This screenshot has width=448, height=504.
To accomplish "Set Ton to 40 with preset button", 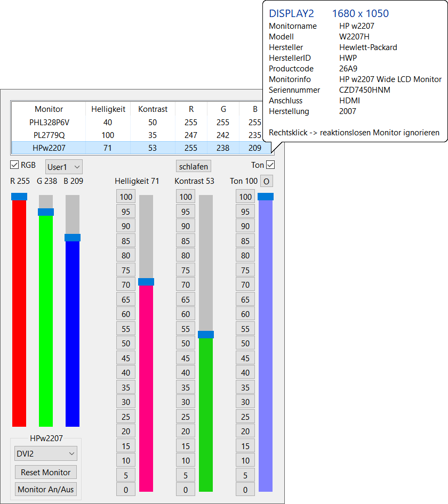I will tap(245, 372).
